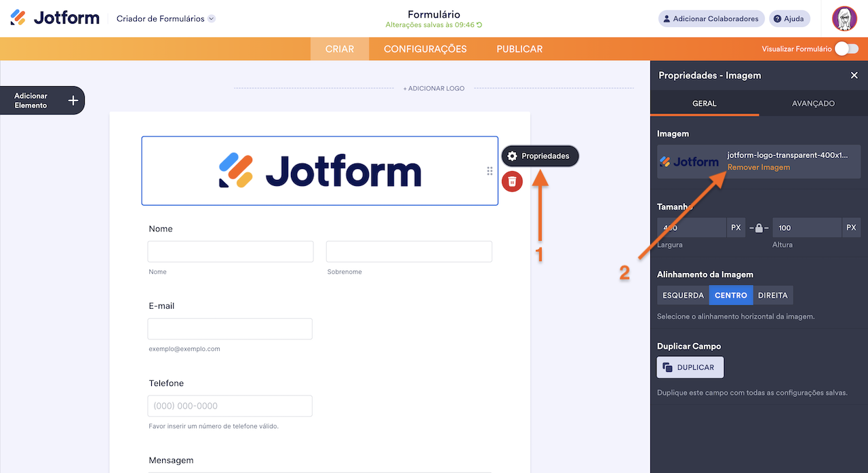Close the Propriedades panel with X
This screenshot has width=868, height=473.
tap(854, 75)
